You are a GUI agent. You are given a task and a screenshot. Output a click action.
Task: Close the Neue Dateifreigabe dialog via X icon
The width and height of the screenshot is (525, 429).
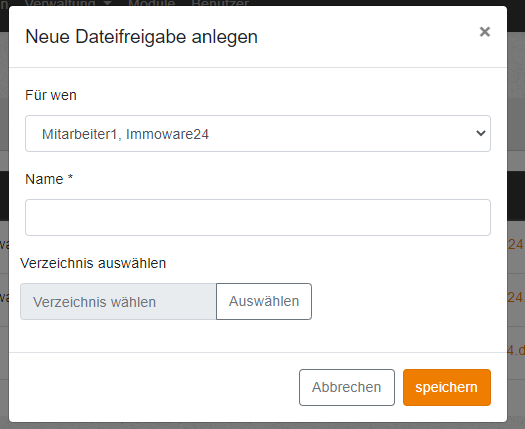click(484, 32)
